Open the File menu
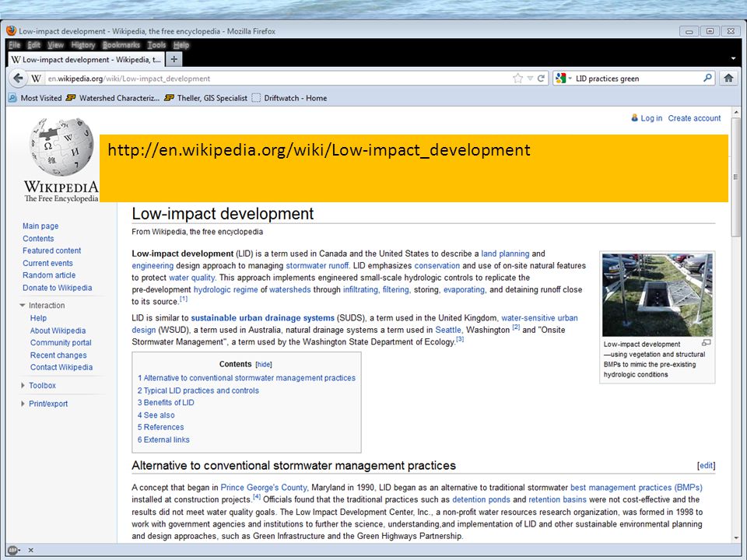747x560 pixels. 15,45
